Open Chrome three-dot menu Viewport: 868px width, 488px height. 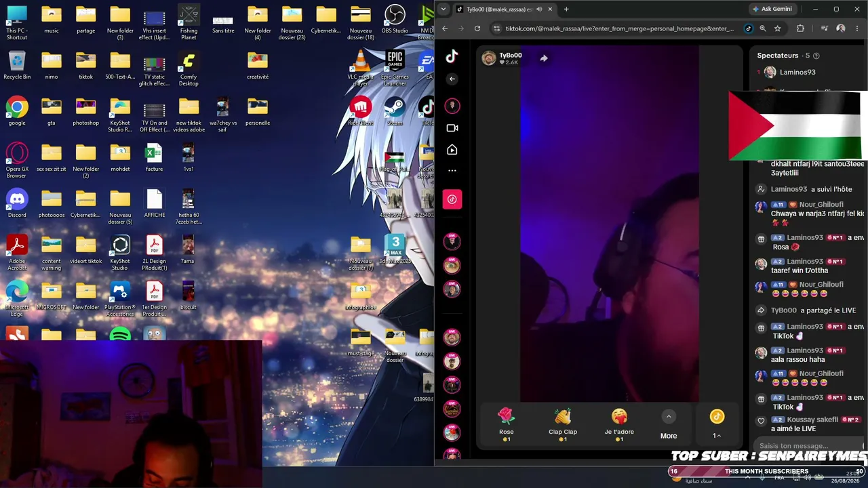pyautogui.click(x=857, y=28)
